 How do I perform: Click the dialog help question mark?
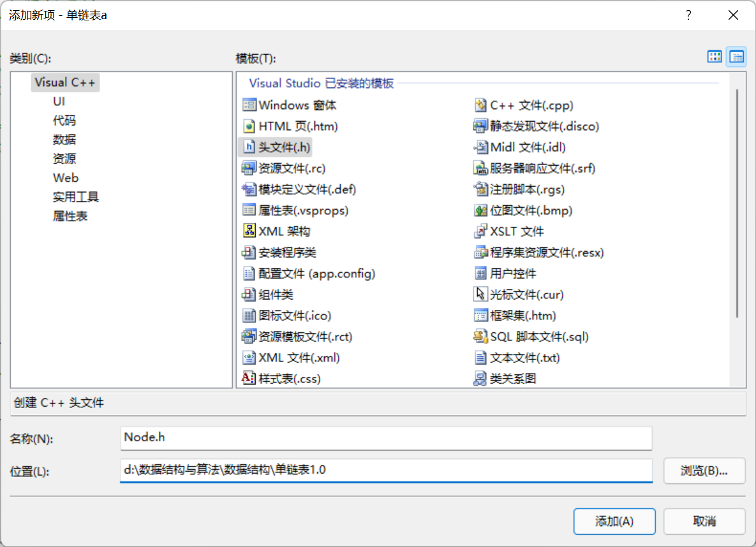pyautogui.click(x=688, y=15)
